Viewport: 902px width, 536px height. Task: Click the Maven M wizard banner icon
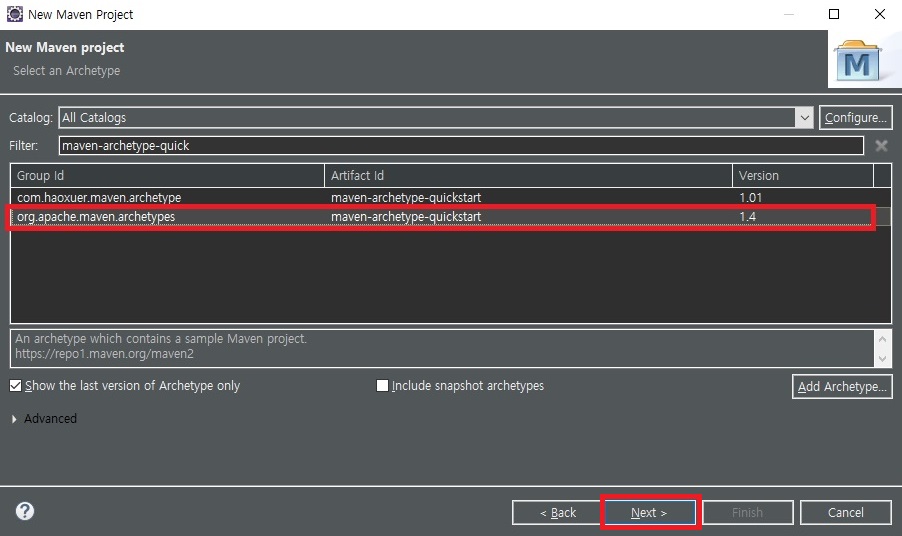coord(858,62)
